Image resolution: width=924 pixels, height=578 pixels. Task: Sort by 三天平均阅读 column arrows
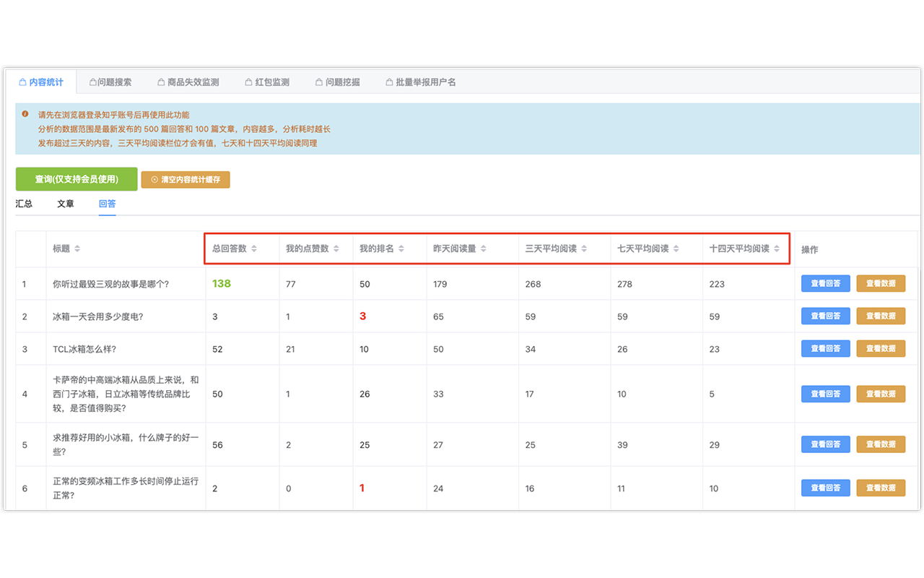click(x=583, y=249)
